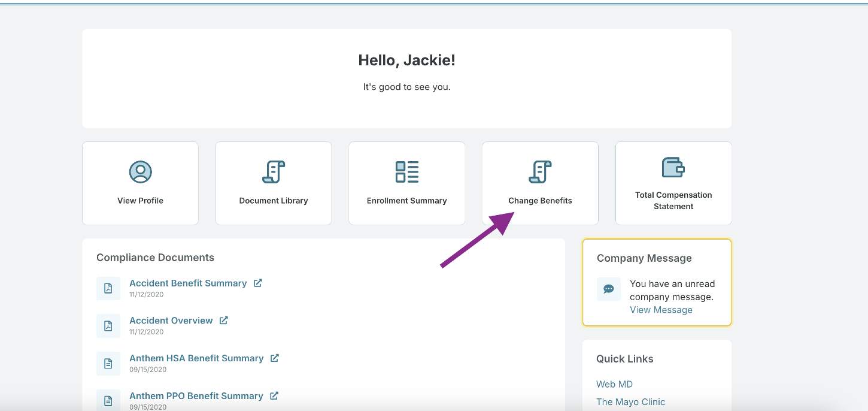The width and height of the screenshot is (868, 411).
Task: Click the Change Benefits scroll icon
Action: (x=540, y=172)
